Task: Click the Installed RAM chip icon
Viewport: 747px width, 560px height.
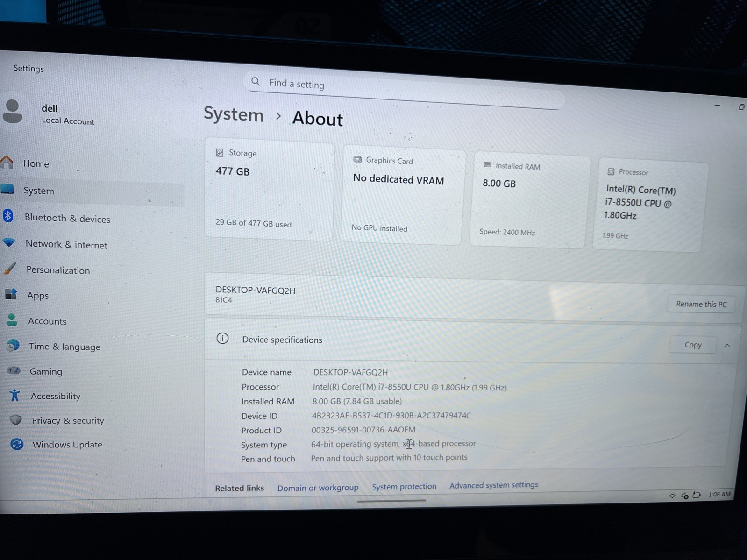Action: [x=487, y=165]
